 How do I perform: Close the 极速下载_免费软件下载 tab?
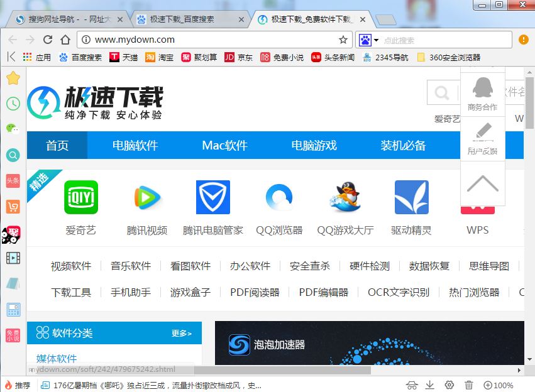coord(363,19)
